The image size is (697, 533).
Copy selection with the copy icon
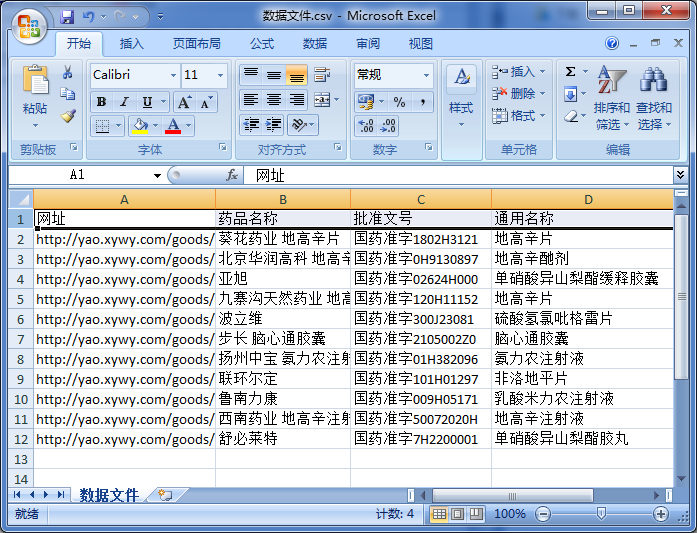pos(68,93)
